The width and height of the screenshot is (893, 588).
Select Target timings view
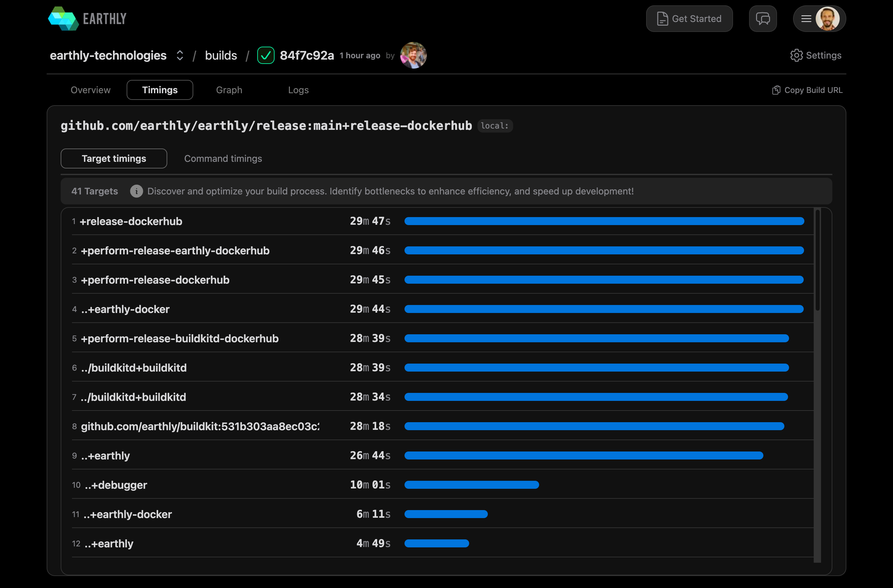(x=114, y=158)
